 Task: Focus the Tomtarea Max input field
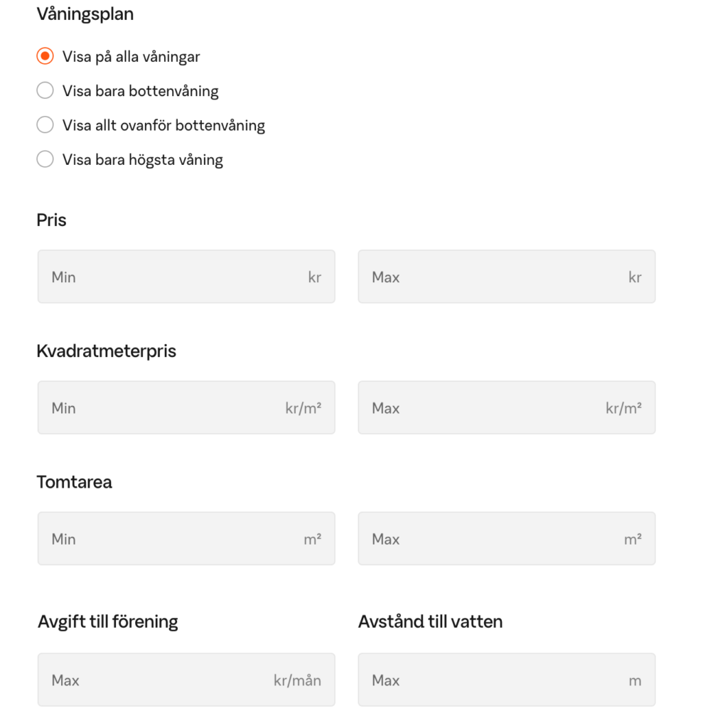click(x=492, y=539)
